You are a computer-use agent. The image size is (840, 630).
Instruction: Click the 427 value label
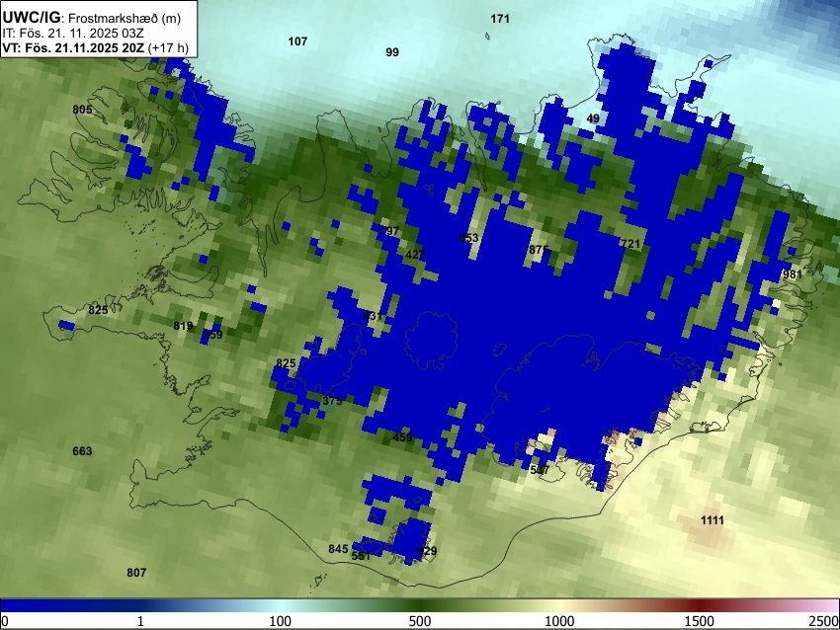click(x=415, y=255)
